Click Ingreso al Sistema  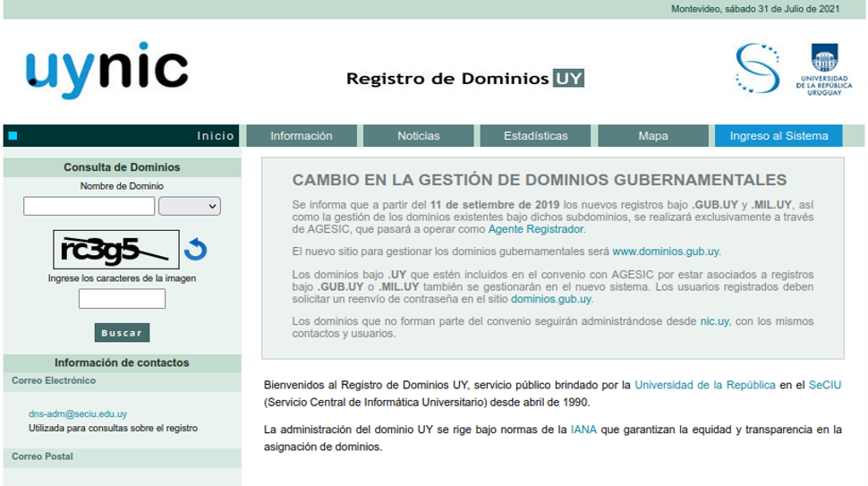click(779, 136)
